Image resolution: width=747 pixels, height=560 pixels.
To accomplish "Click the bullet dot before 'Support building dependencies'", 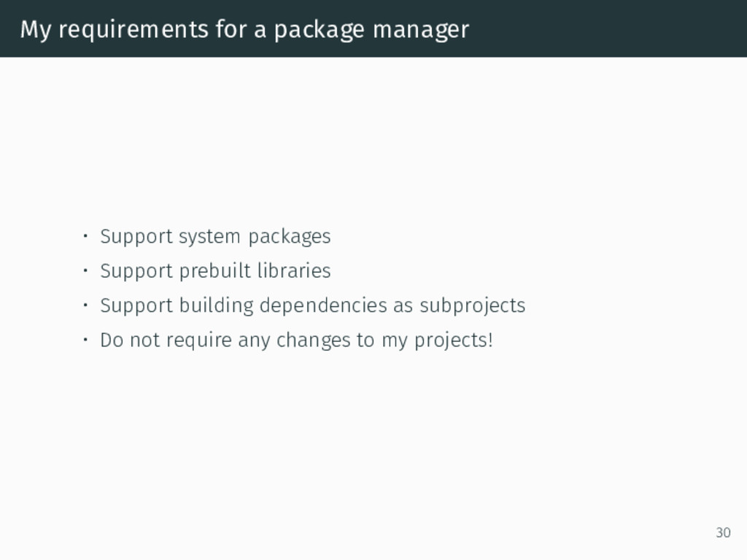I will [x=85, y=305].
